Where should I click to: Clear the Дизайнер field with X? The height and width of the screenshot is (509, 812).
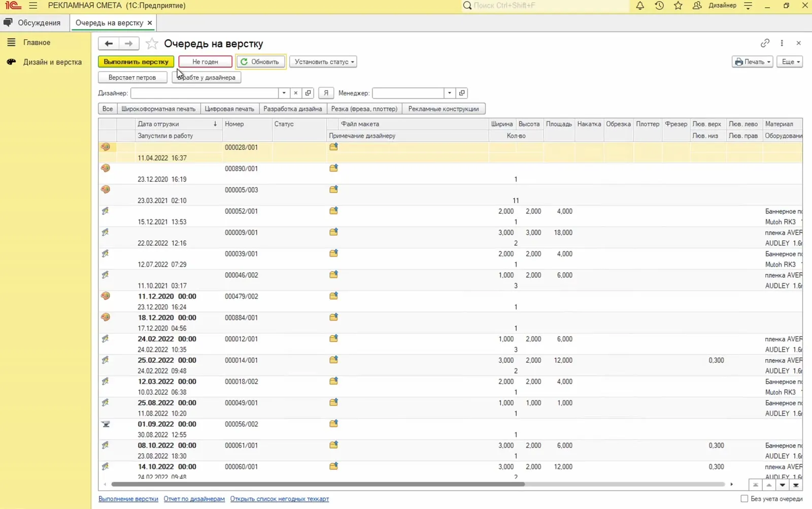click(x=295, y=93)
